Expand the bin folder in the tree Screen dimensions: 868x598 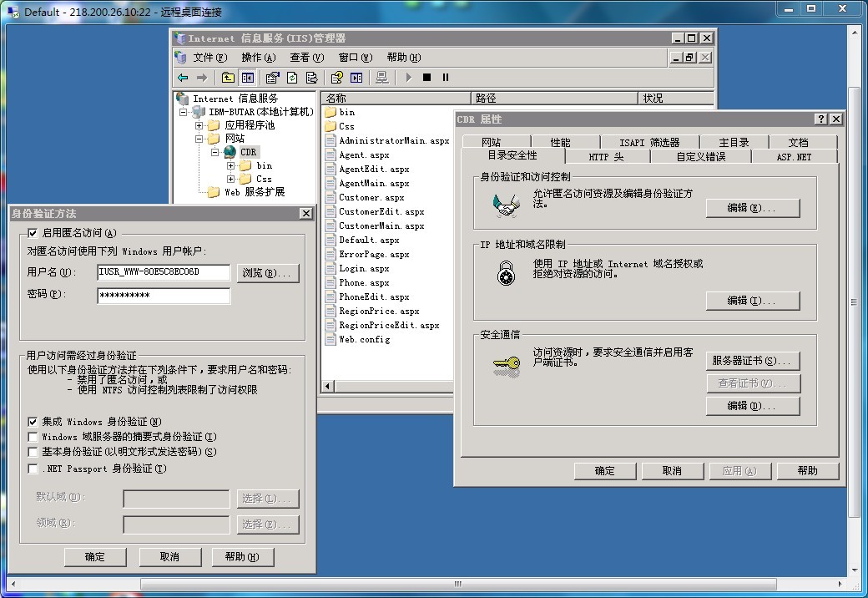231,165
